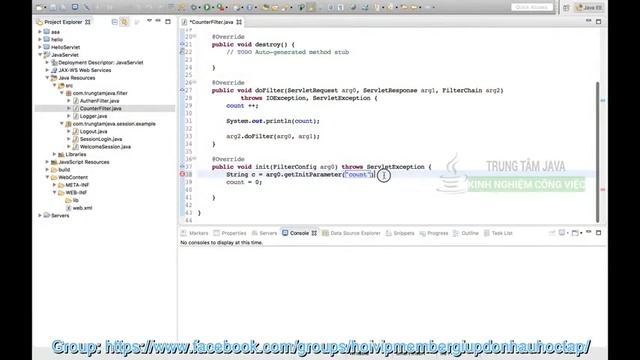Select Logger.java in the tree

[x=93, y=116]
